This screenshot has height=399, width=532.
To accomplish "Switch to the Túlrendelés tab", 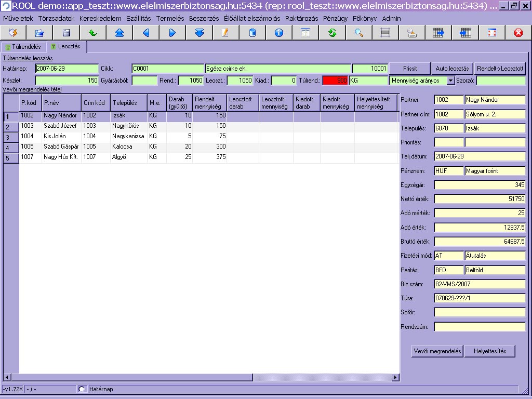I will 23,47.
